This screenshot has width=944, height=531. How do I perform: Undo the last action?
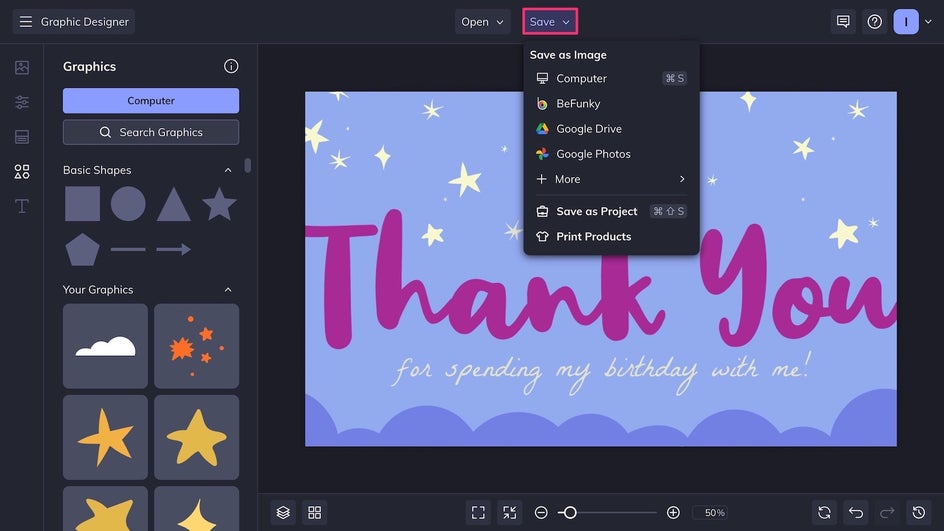pos(856,512)
